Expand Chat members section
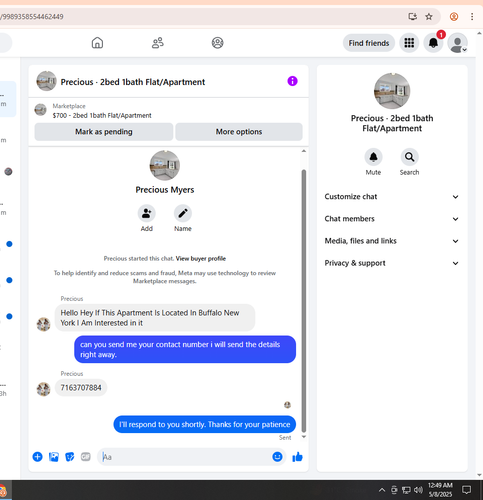The image size is (483, 500). [x=392, y=219]
